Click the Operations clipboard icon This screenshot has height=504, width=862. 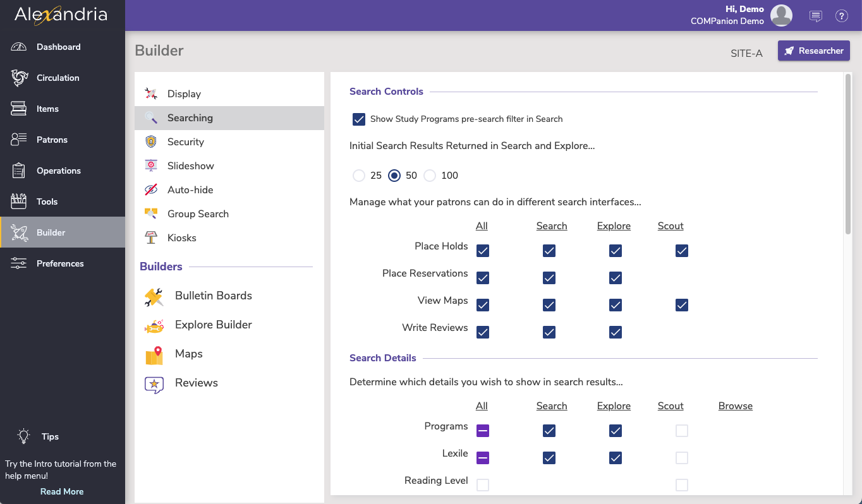click(x=19, y=171)
